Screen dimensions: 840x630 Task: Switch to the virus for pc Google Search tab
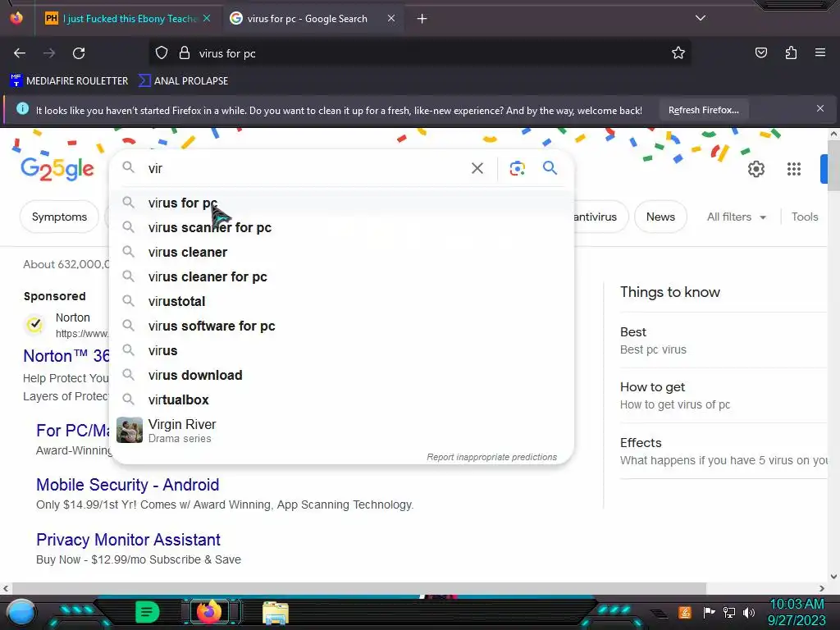(x=308, y=19)
